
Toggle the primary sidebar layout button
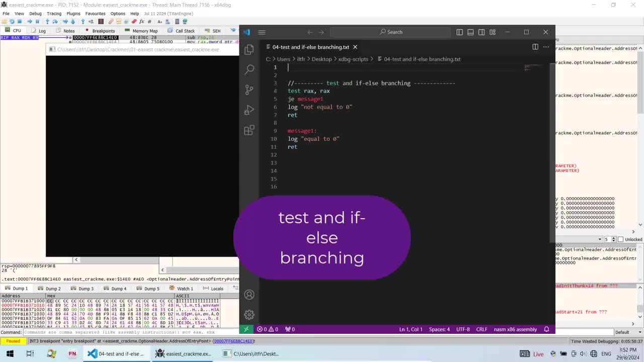459,32
